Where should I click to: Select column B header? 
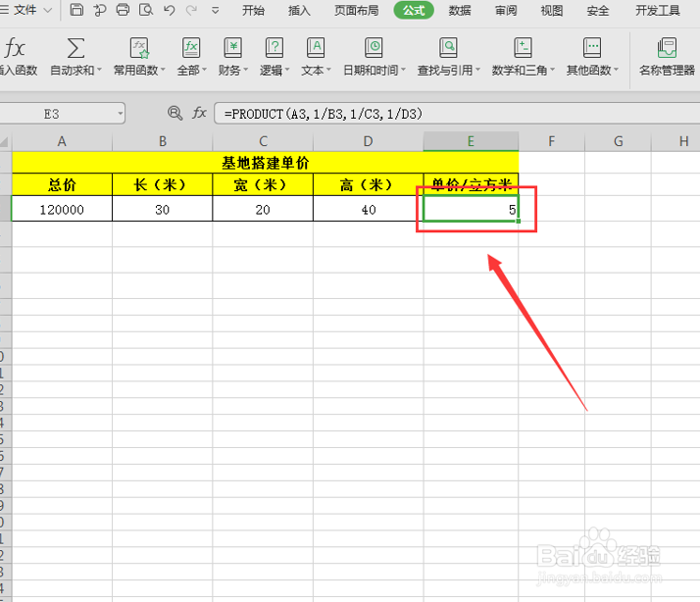[163, 141]
